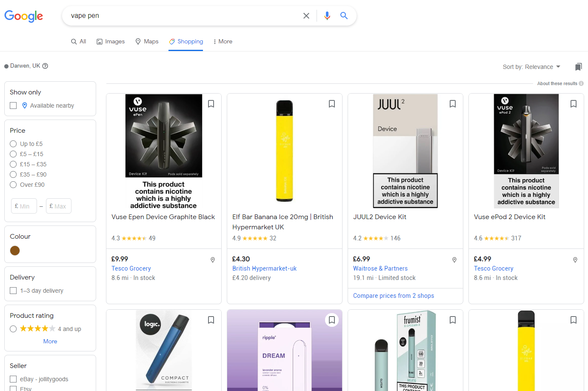Select the Up to £5 price option
Image resolution: width=588 pixels, height=391 pixels.
click(x=13, y=144)
